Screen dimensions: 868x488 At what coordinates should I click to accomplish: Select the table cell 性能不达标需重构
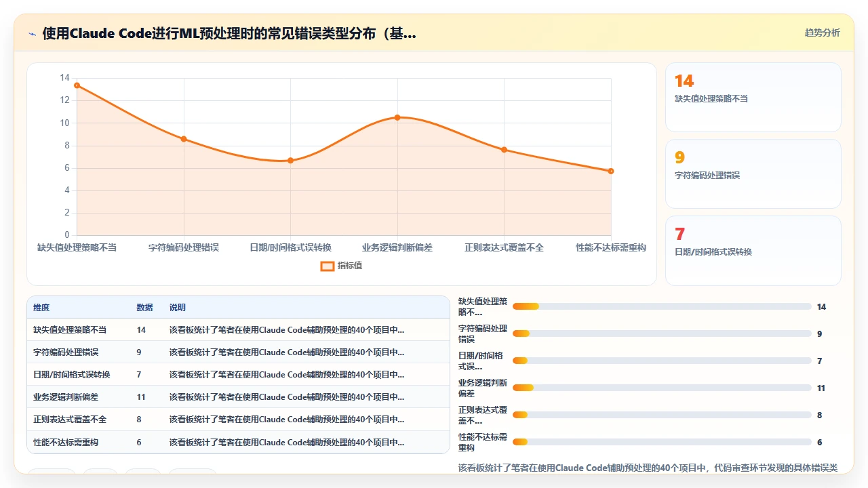tap(66, 443)
